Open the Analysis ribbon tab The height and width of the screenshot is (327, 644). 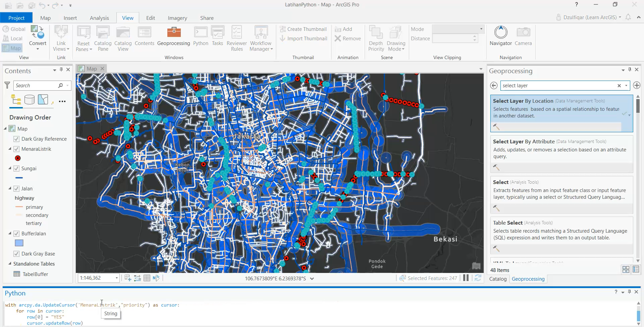99,18
